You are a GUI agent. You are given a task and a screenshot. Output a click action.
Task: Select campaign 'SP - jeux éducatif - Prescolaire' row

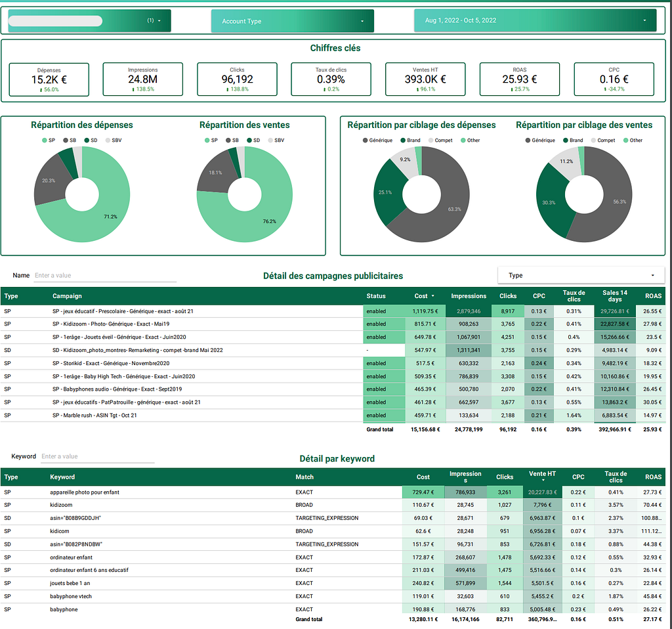click(332, 311)
